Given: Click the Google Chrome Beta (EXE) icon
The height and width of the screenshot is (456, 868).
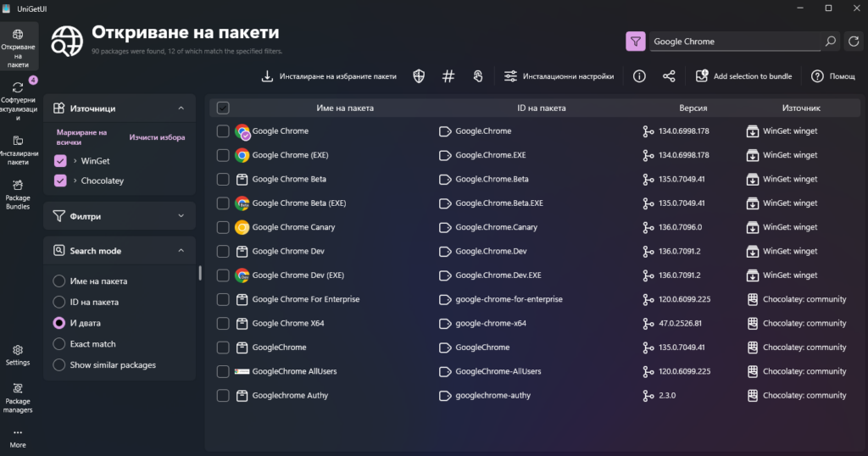Looking at the screenshot, I should coord(242,203).
